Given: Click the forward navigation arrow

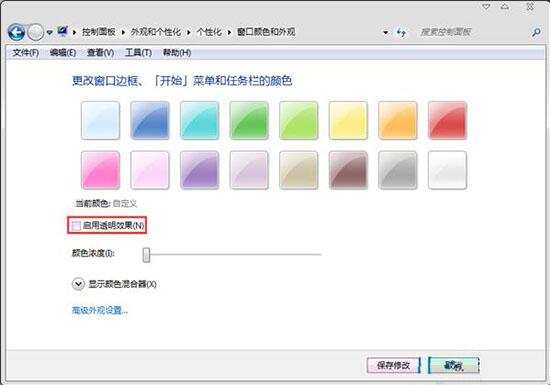Looking at the screenshot, I should pos(35,33).
